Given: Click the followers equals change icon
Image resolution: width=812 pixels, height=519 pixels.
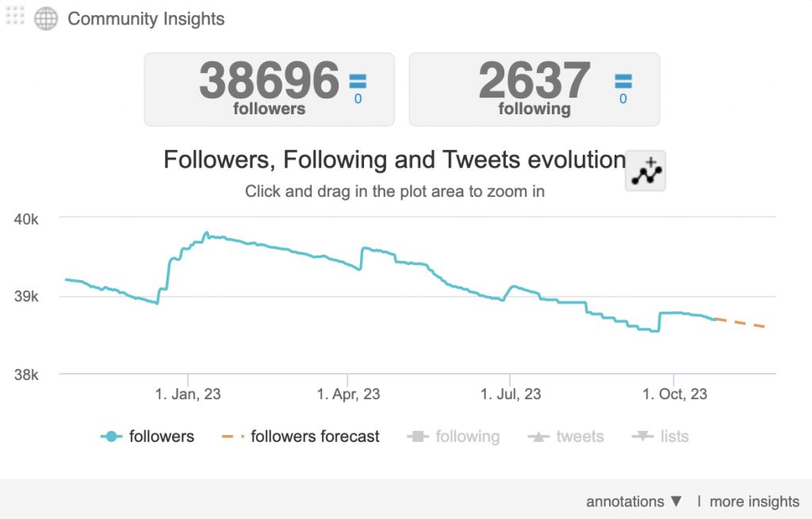Looking at the screenshot, I should (x=358, y=81).
